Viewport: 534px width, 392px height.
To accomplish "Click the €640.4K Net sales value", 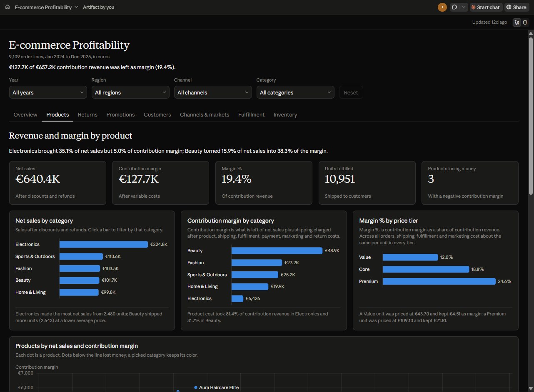I will (37, 179).
